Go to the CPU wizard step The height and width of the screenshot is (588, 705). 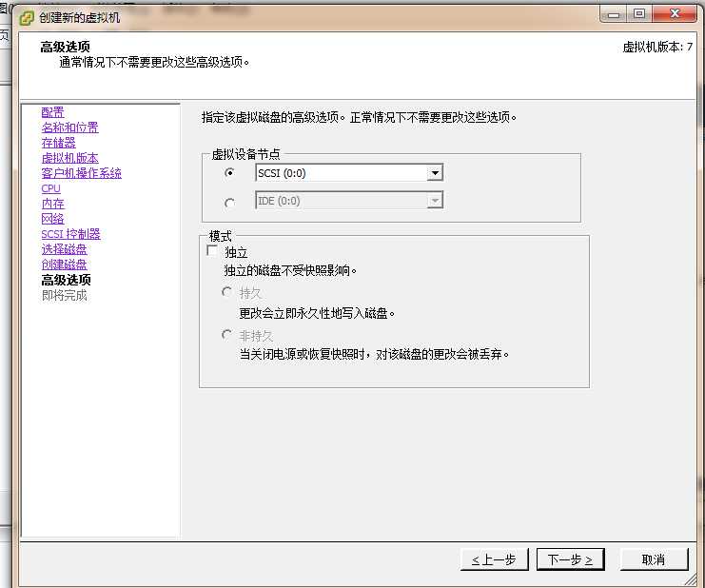[50, 188]
